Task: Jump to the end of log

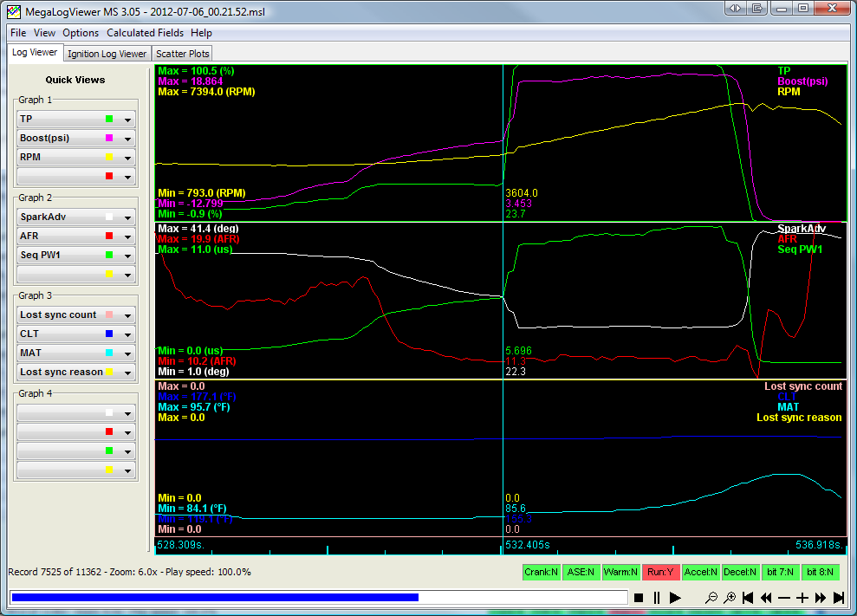Action: (839, 598)
